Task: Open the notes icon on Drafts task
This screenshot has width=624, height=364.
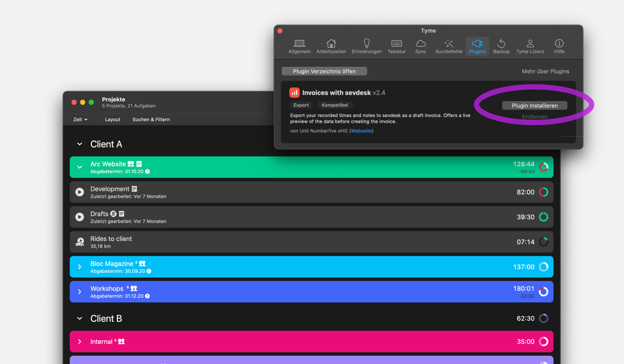Action: coord(121,214)
